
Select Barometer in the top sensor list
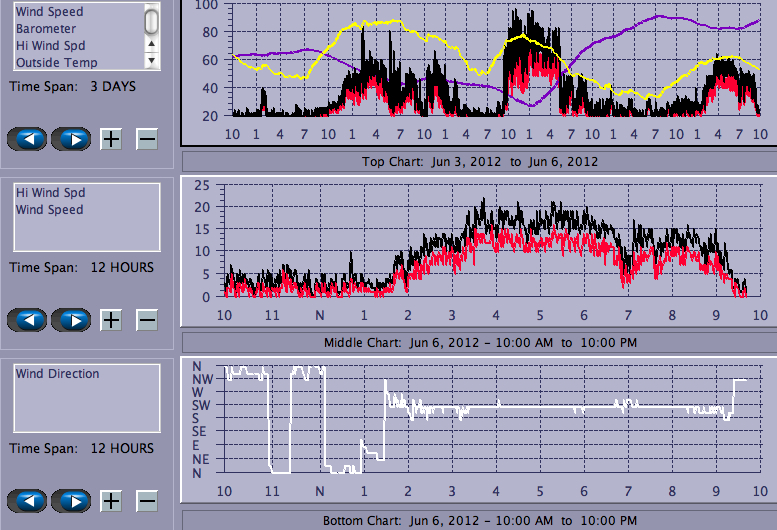click(x=45, y=29)
